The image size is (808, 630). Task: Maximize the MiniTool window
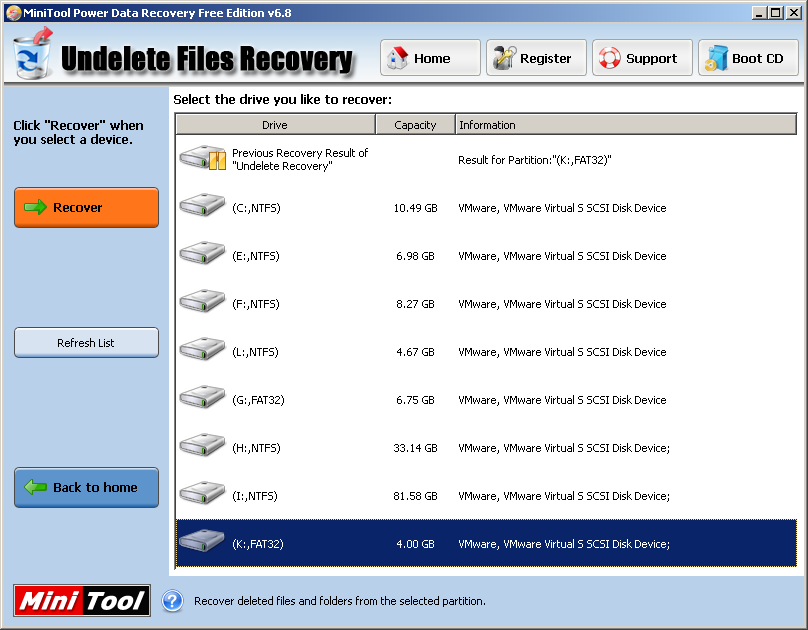[x=776, y=13]
